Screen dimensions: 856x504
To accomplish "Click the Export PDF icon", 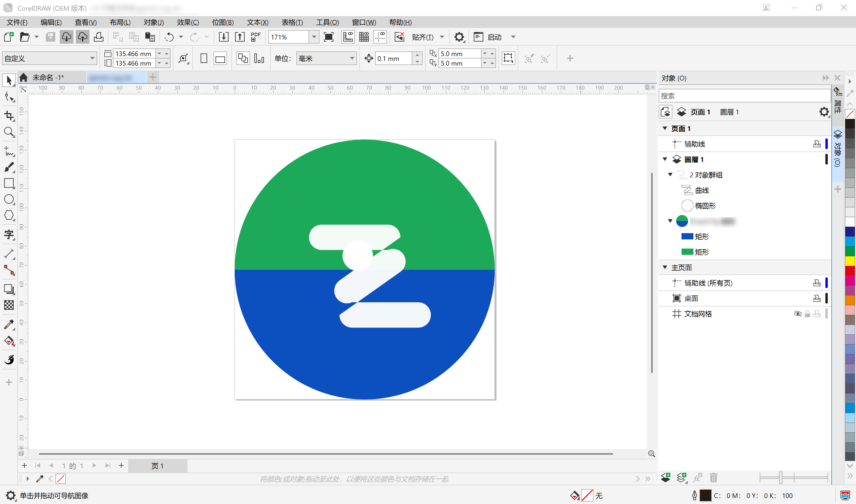I will pyautogui.click(x=256, y=37).
